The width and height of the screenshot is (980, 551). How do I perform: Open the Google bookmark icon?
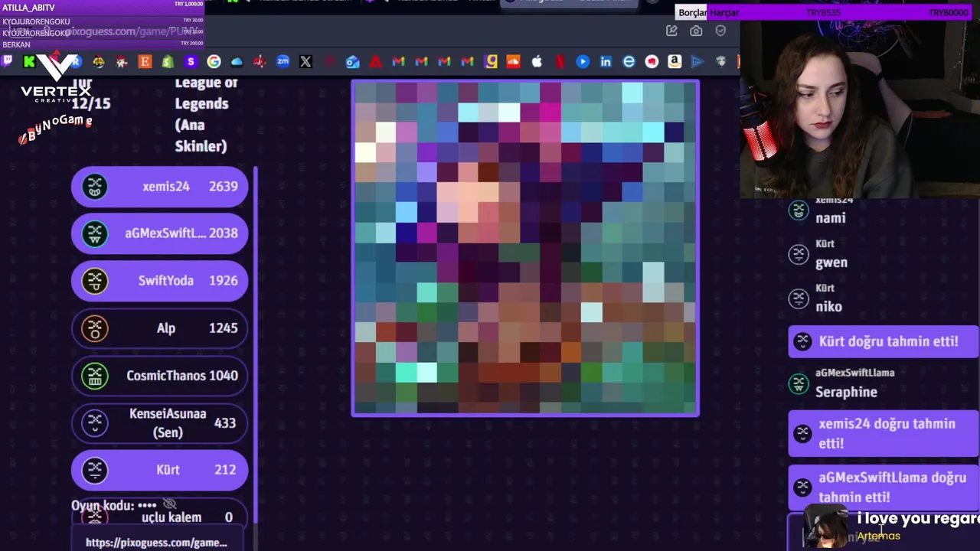pyautogui.click(x=214, y=61)
